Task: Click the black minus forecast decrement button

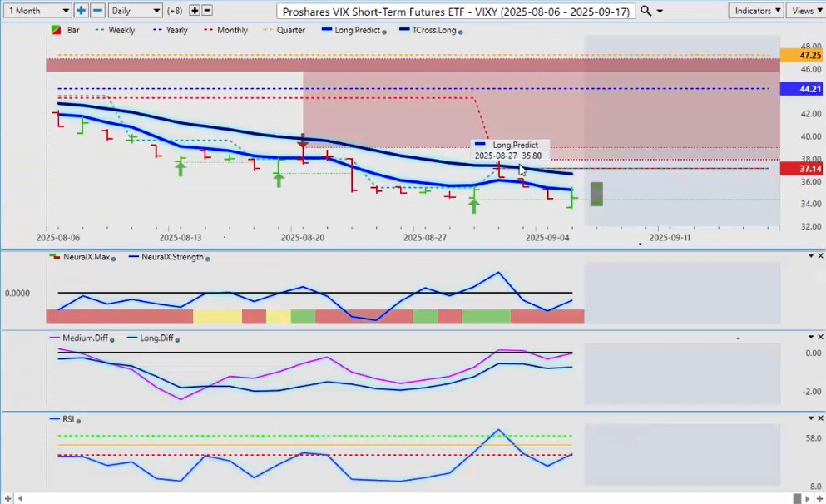Action: 207,11
